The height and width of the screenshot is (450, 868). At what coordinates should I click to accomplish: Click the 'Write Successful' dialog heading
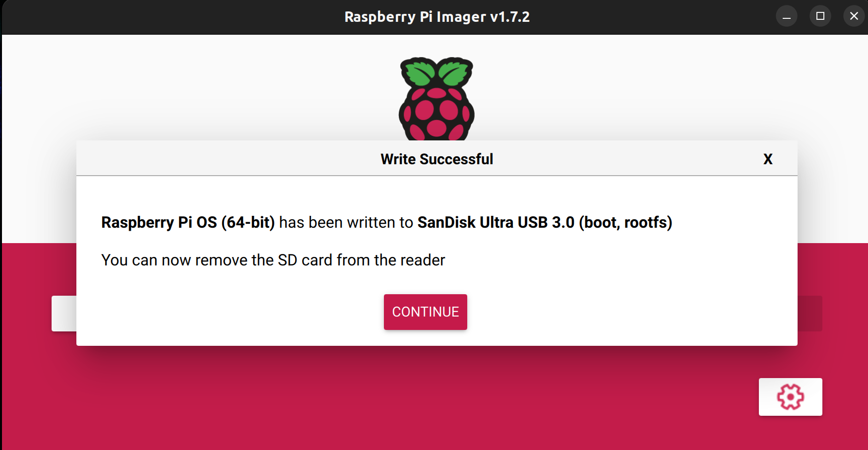point(436,159)
